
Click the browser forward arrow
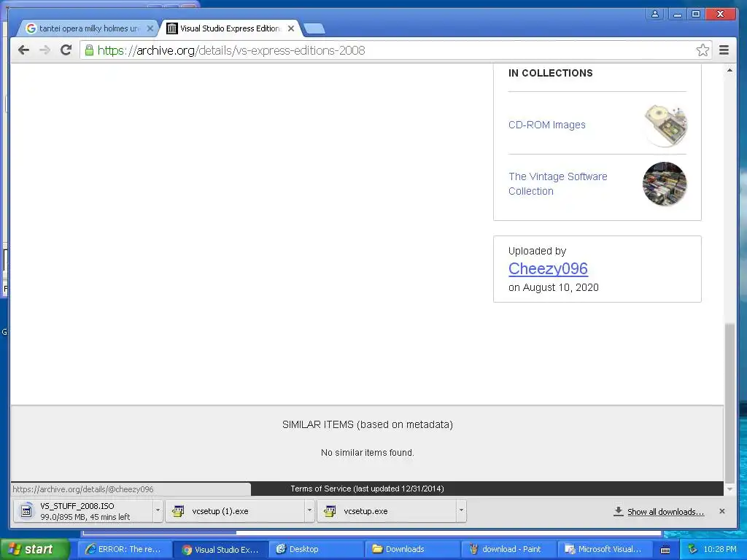point(44,50)
